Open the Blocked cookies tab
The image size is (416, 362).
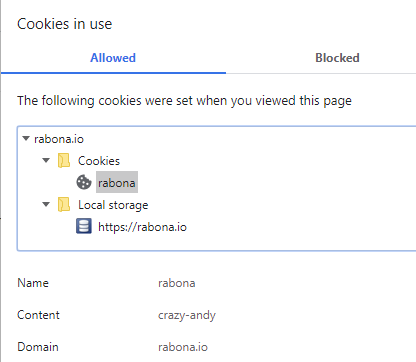click(337, 58)
